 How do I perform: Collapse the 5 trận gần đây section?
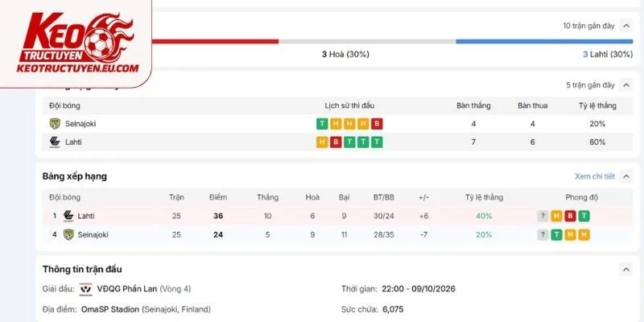click(625, 85)
